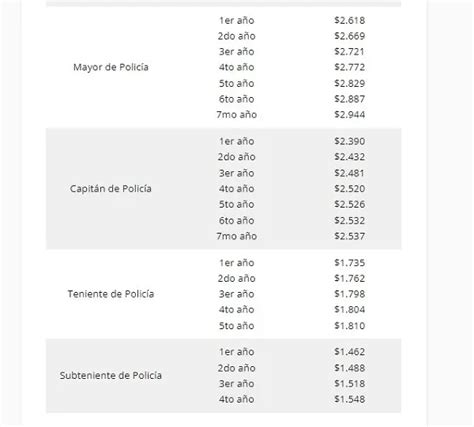Click the $1.798 salary value
Viewport: 474px width, 427px height.
pyautogui.click(x=350, y=294)
